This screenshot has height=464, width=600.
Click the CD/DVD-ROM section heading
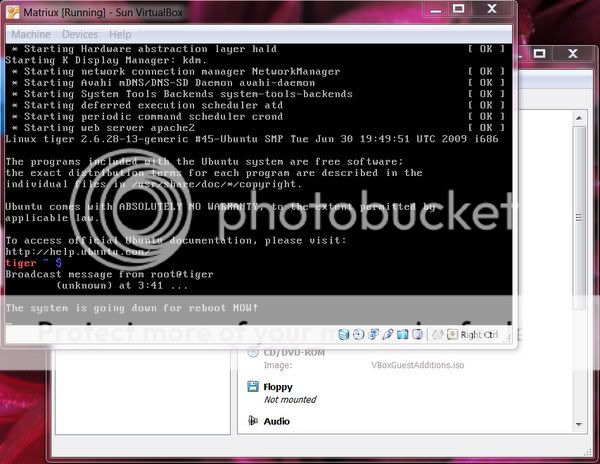294,353
